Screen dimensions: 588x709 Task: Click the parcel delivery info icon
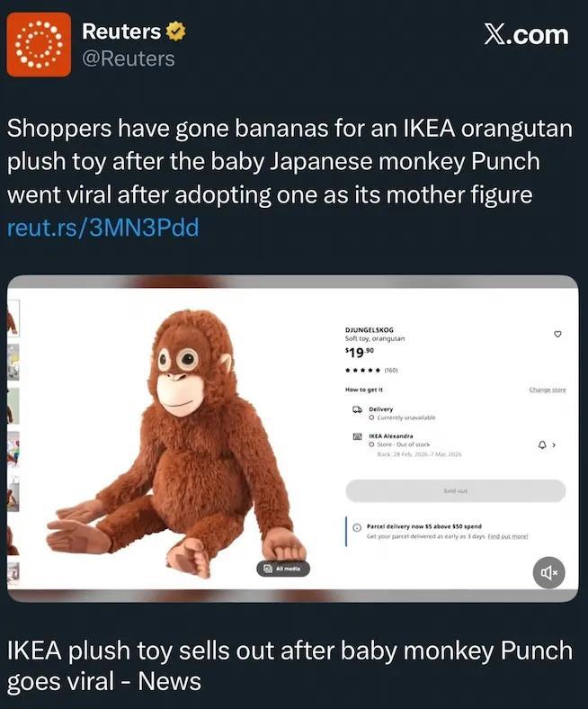[357, 528]
